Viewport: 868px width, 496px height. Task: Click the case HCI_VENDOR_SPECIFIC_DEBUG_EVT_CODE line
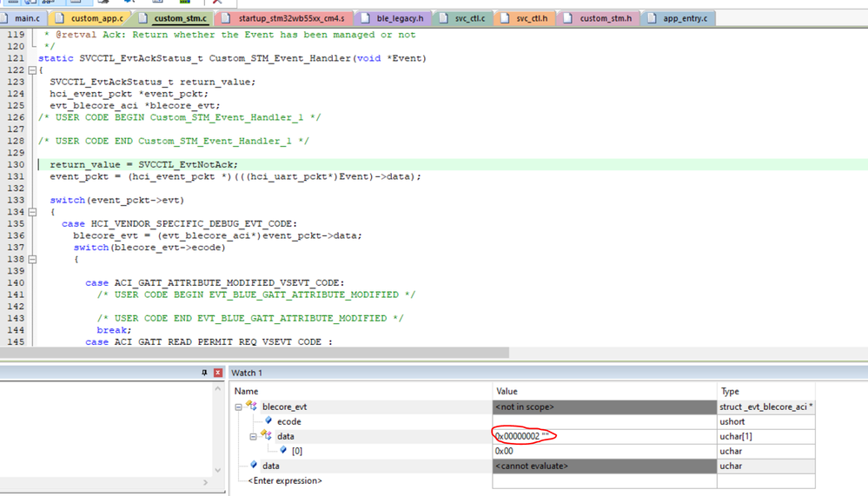pyautogui.click(x=179, y=223)
